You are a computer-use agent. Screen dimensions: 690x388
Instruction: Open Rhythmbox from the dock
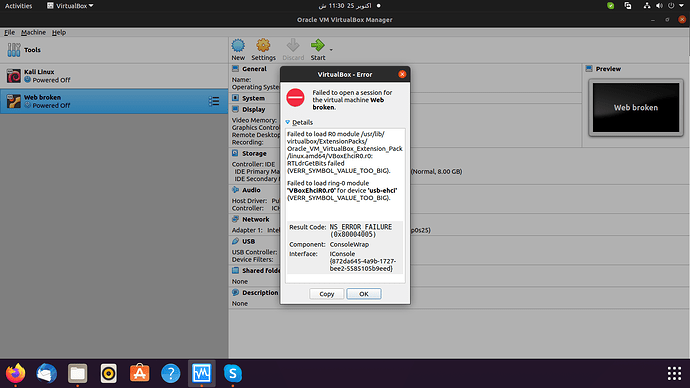[x=109, y=373]
